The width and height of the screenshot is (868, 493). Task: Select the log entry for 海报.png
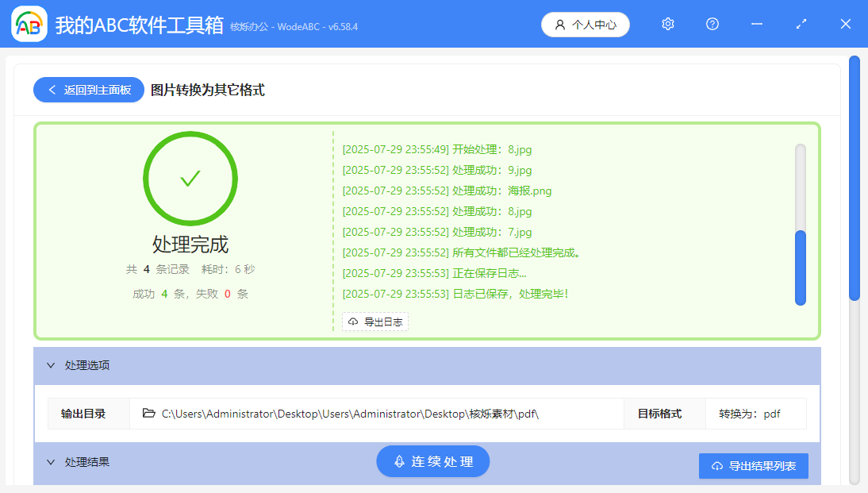[447, 191]
